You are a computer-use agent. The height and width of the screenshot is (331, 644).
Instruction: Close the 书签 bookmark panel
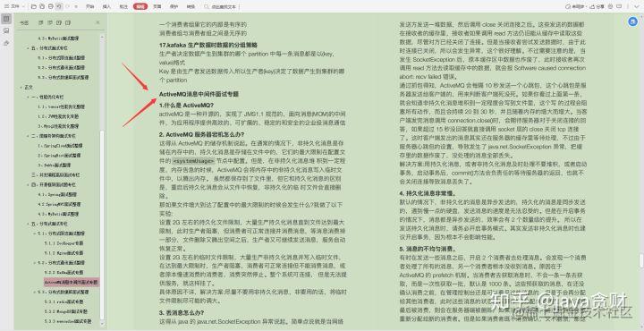(97, 22)
